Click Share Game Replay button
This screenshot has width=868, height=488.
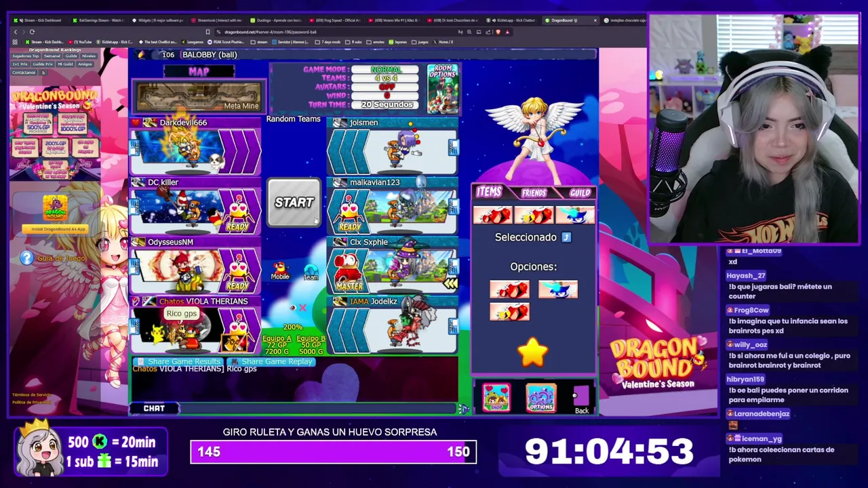(x=272, y=362)
